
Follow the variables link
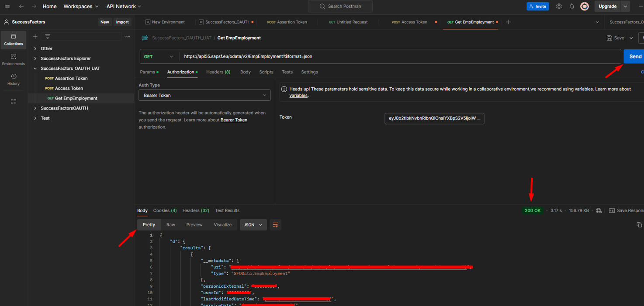point(298,96)
